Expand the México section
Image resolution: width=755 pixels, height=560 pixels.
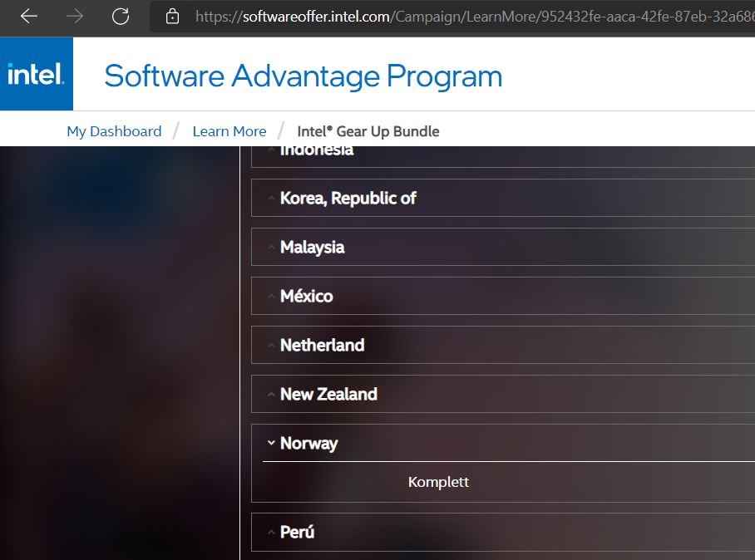503,296
